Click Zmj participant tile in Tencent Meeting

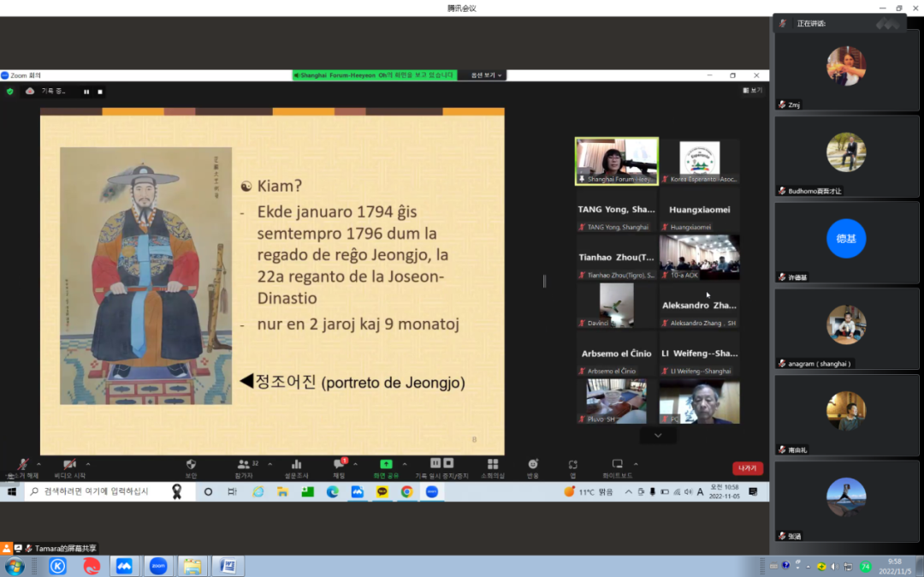(x=846, y=70)
